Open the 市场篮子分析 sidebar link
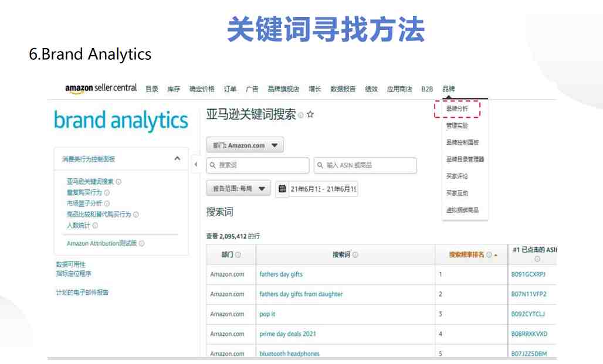This screenshot has height=364, width=603. 84,203
